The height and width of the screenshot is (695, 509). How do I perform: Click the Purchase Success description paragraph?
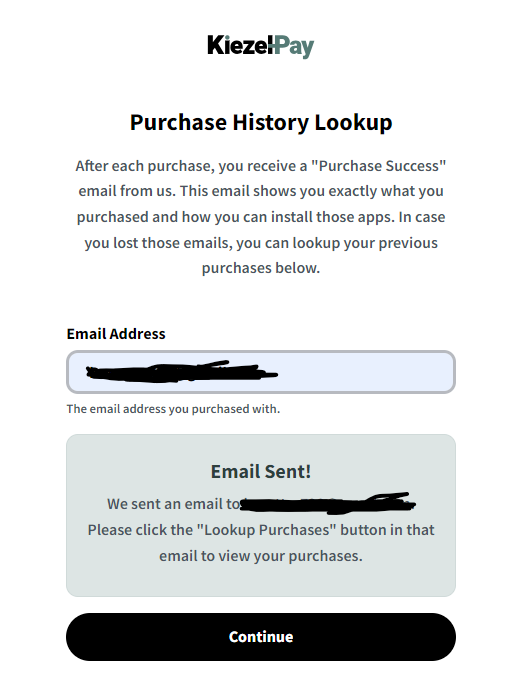261,217
